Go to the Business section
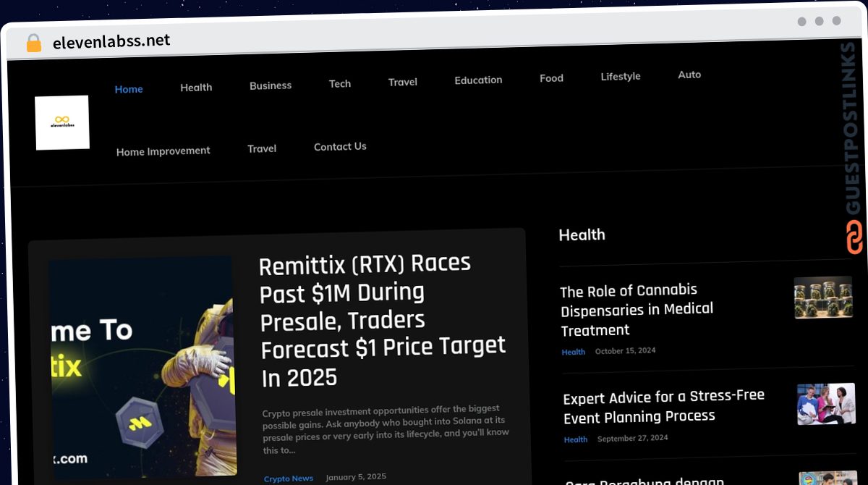This screenshot has height=485, width=868. tap(271, 85)
